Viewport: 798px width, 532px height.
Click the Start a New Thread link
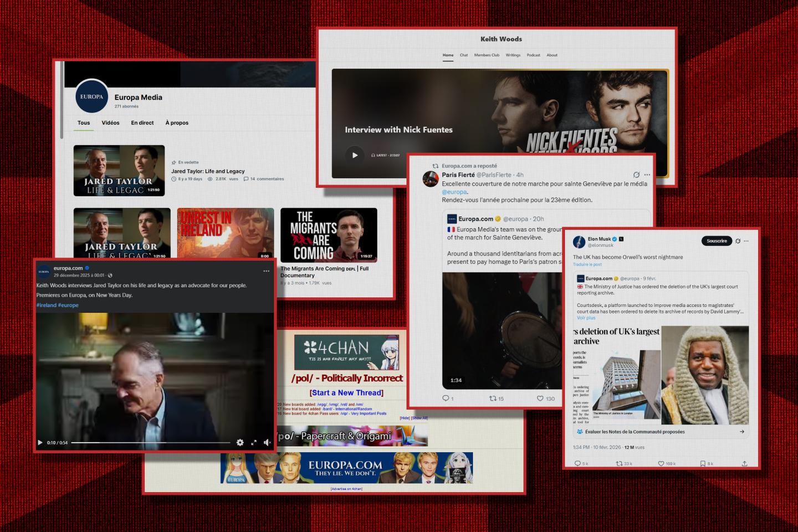(x=346, y=393)
